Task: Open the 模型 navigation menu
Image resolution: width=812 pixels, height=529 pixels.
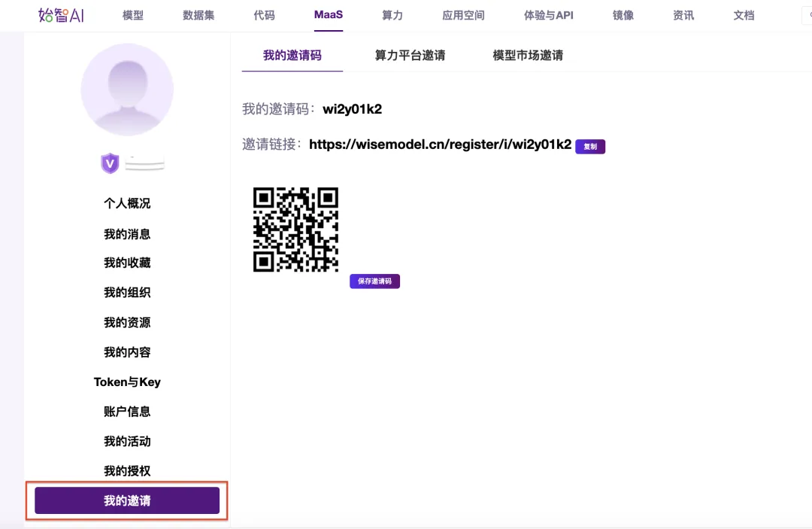Action: (x=132, y=16)
